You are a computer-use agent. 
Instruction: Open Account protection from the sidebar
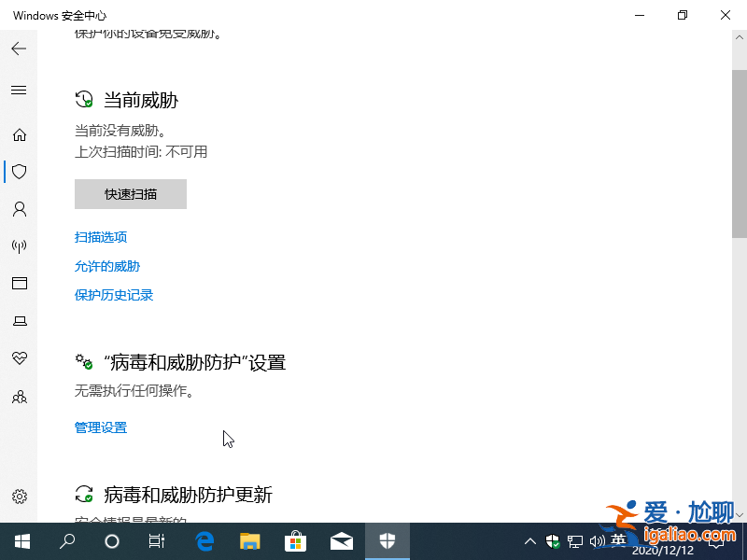click(x=19, y=209)
